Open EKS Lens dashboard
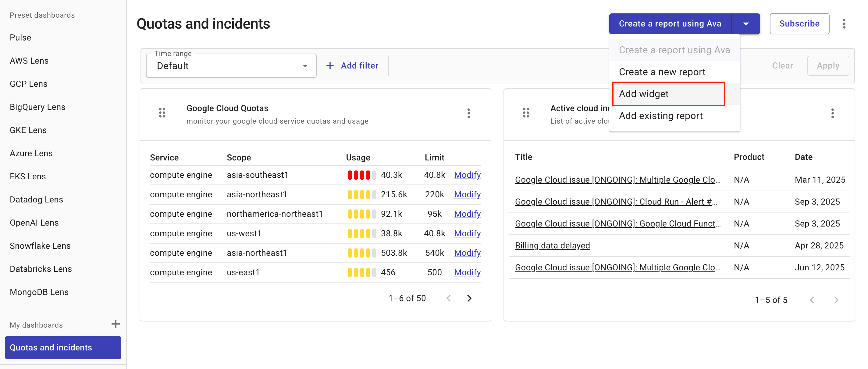The image size is (868, 369). click(x=28, y=176)
